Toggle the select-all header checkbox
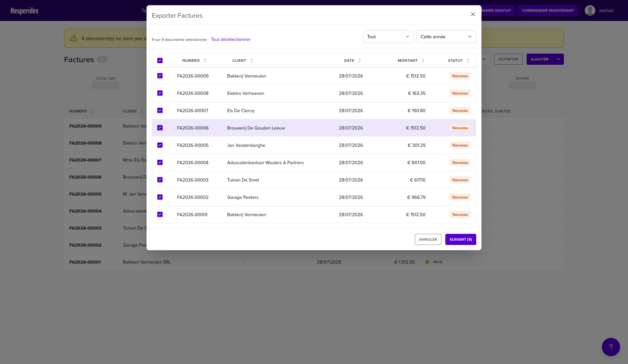Image resolution: width=628 pixels, height=364 pixels. coord(160,61)
